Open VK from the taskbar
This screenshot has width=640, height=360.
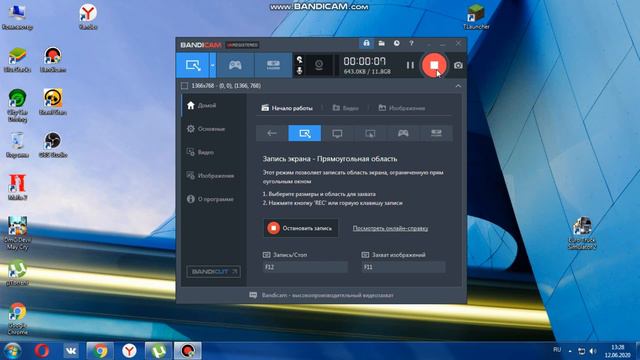[x=71, y=351]
